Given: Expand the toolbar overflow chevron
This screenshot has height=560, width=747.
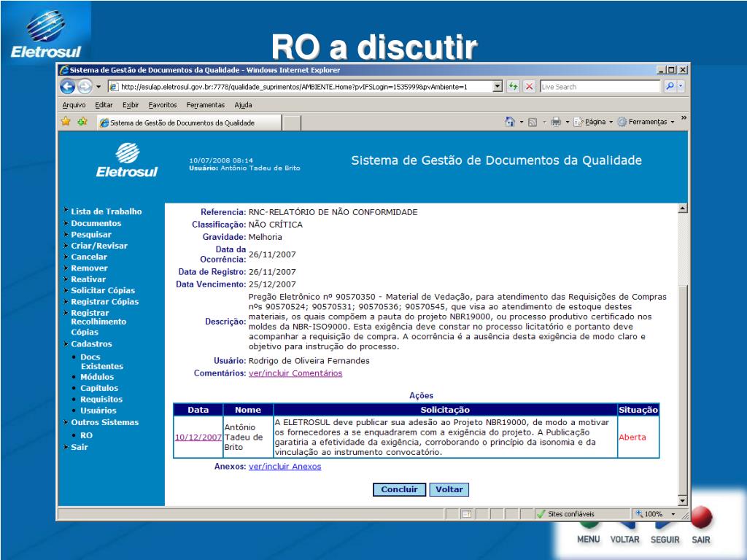Looking at the screenshot, I should (684, 118).
